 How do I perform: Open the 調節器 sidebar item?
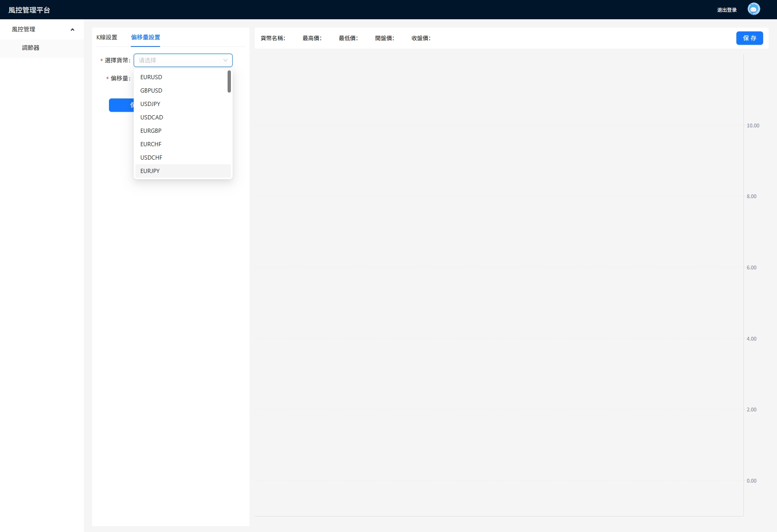pos(31,48)
